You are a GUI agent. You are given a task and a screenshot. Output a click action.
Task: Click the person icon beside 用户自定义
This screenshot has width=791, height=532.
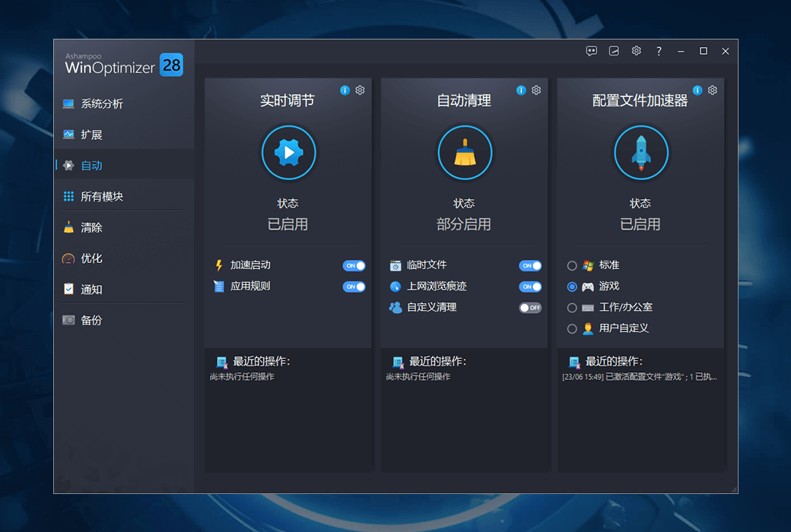point(588,329)
